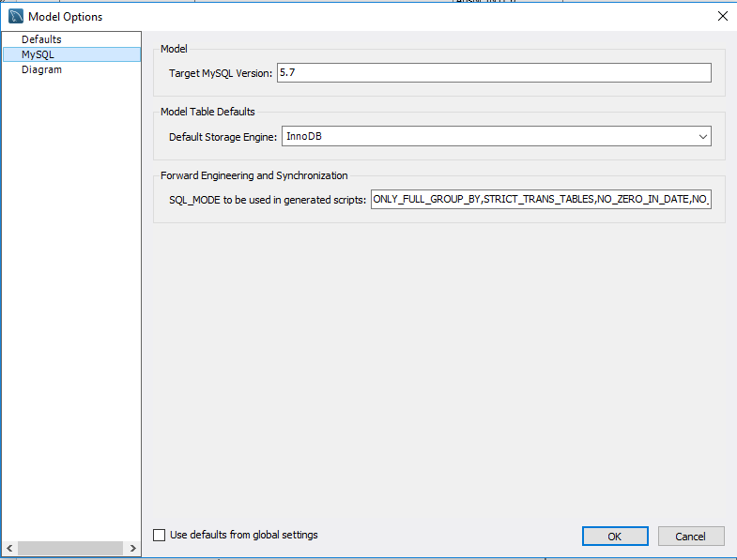This screenshot has height=560, width=737.
Task: Select Diagram in the options list
Action: point(41,69)
